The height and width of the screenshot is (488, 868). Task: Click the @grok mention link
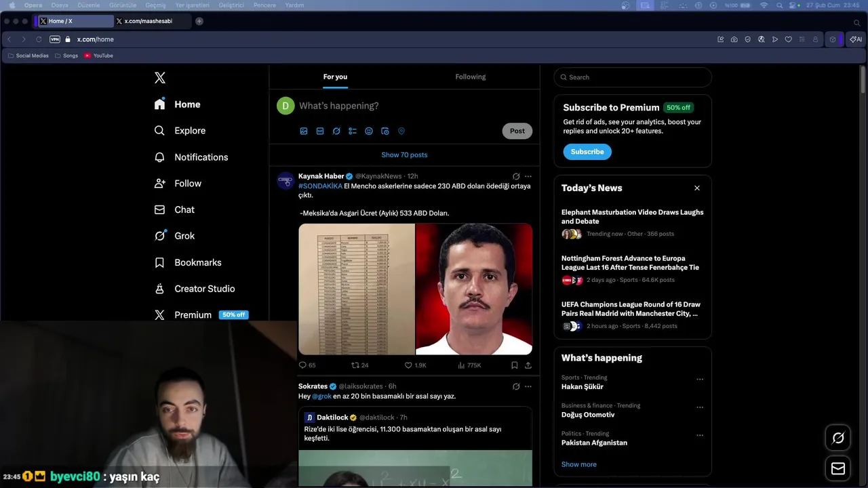coord(321,396)
